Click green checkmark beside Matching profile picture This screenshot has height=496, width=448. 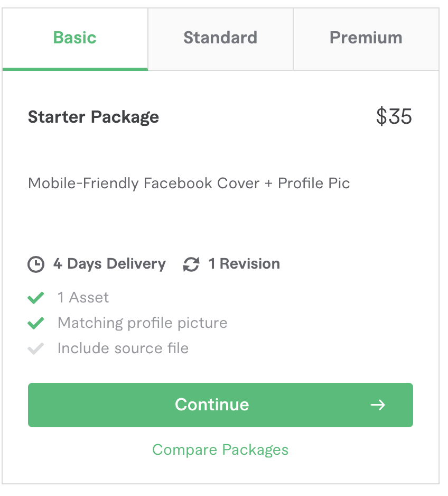[x=35, y=323]
